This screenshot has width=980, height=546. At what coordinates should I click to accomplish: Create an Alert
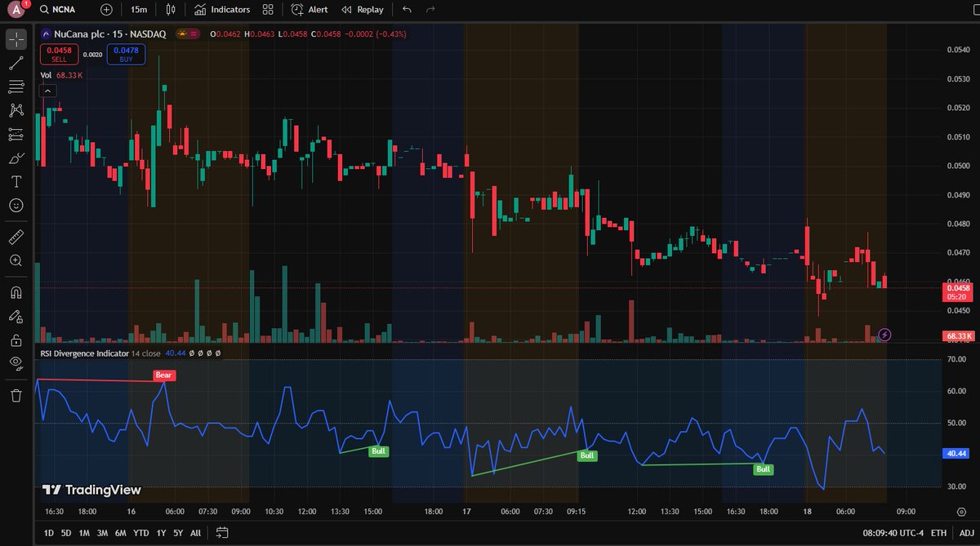point(310,10)
